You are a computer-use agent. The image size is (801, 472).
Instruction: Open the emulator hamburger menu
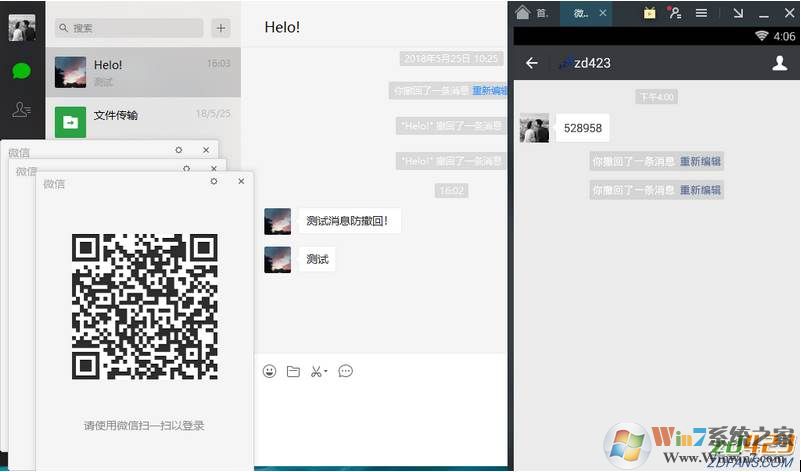[x=702, y=13]
